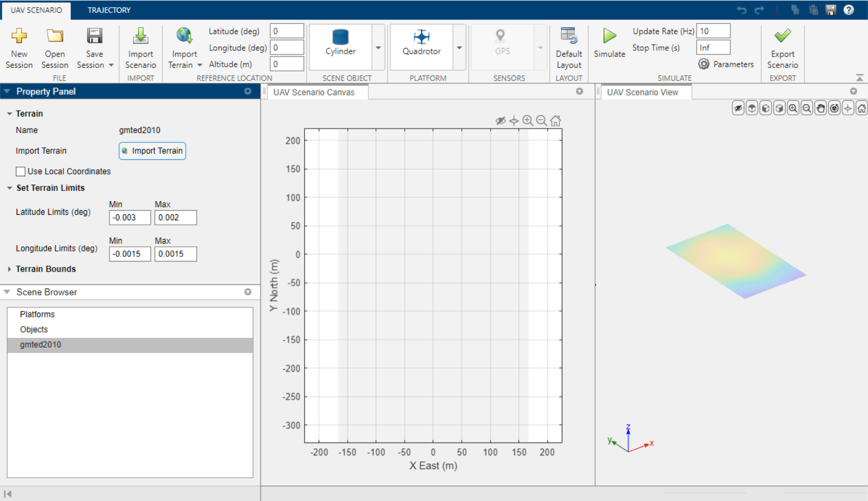Image resolution: width=868 pixels, height=501 pixels.
Task: Zoom in on the UAV Scenario View
Action: coord(793,108)
